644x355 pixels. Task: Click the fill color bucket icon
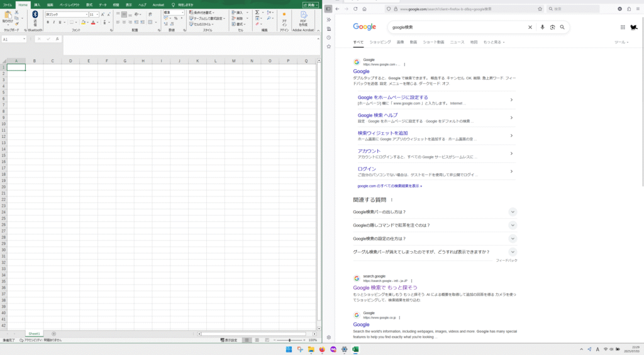tap(84, 22)
